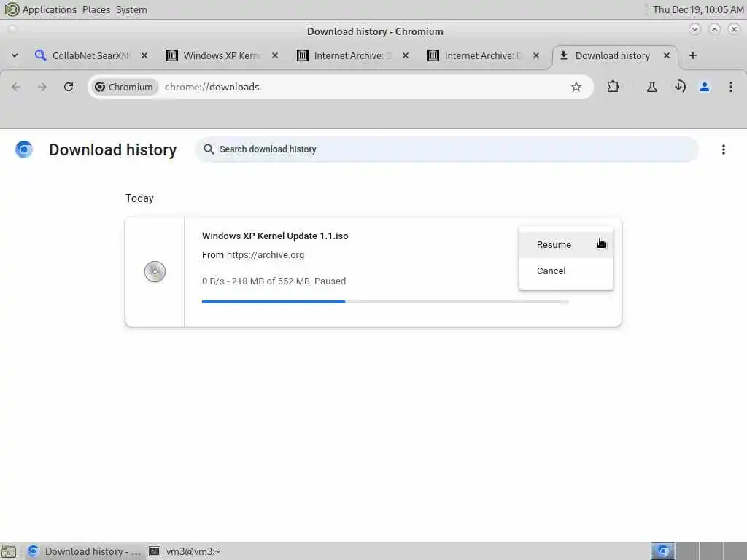Click the ISO disc file icon

pyautogui.click(x=155, y=271)
